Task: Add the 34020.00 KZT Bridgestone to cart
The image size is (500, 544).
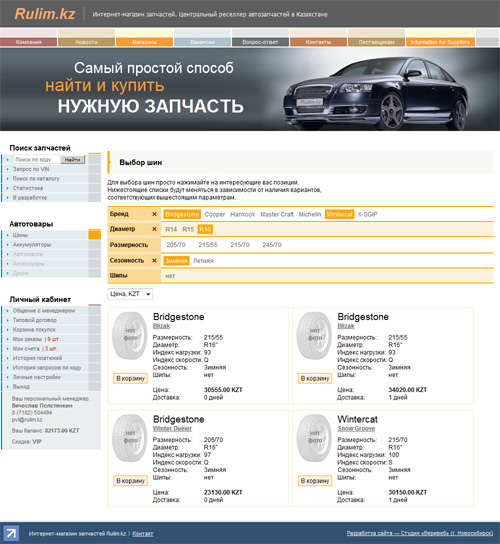Action: (x=315, y=378)
